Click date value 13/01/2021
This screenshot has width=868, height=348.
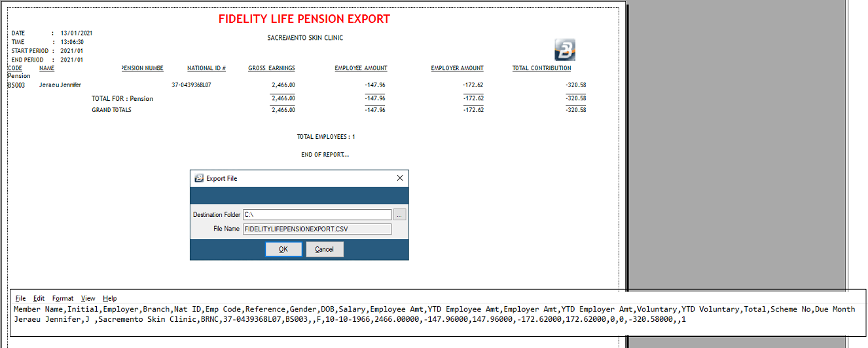click(x=77, y=33)
